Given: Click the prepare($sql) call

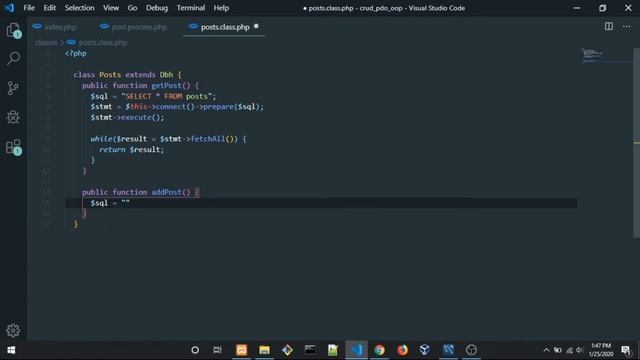Looking at the screenshot, I should (x=231, y=107).
